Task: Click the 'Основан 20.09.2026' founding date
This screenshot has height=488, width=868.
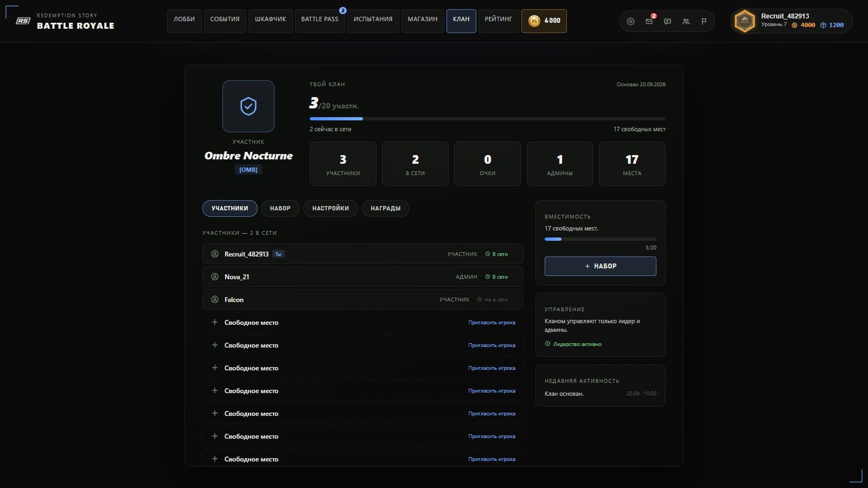Action: [641, 85]
